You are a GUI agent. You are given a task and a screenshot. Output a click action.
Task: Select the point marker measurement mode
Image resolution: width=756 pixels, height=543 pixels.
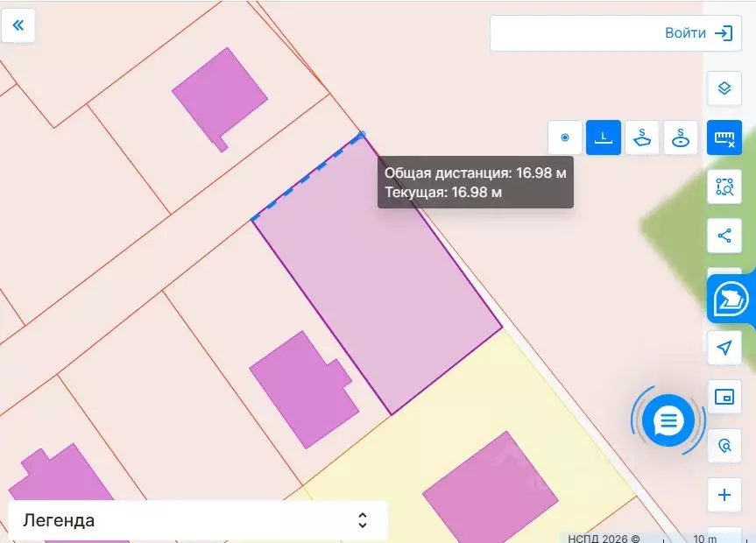point(565,138)
